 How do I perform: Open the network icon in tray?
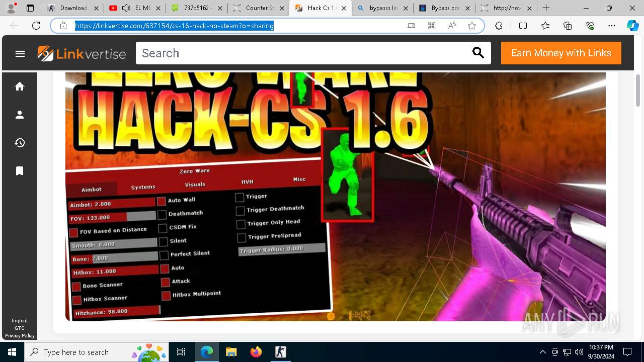pos(567,352)
